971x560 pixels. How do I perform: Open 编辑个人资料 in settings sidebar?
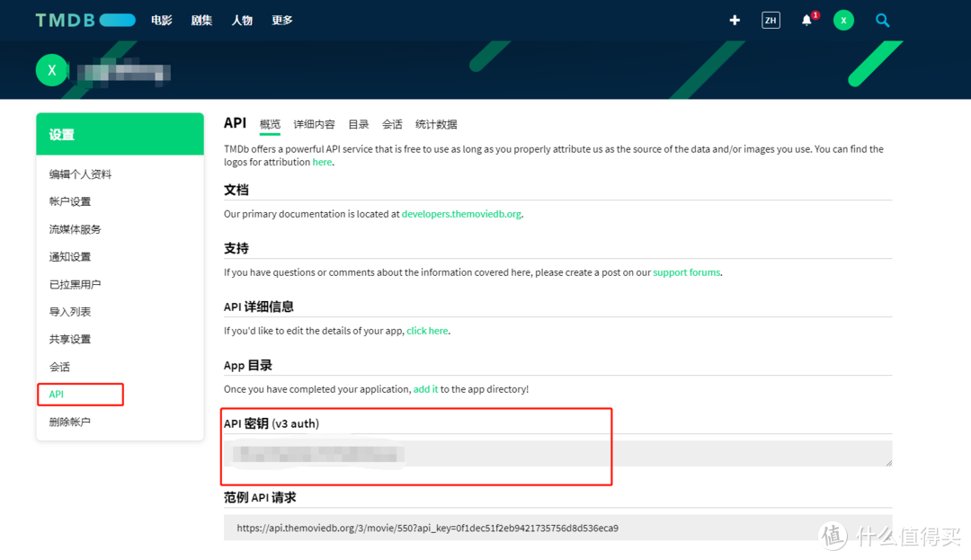(81, 174)
